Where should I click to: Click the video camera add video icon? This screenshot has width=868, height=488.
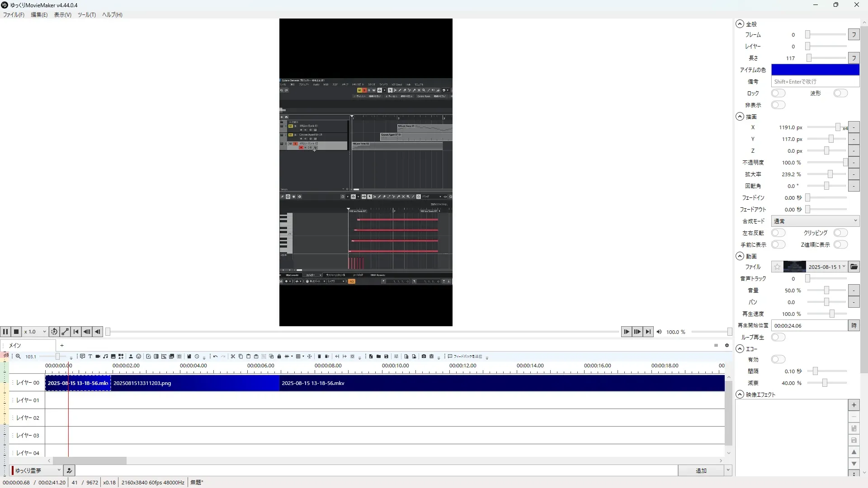tap(98, 357)
